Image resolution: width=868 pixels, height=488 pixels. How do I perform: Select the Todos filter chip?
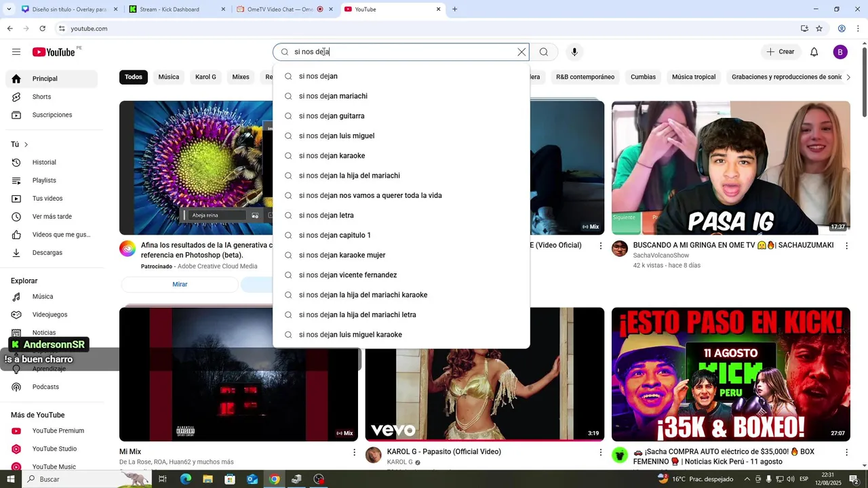coord(134,77)
